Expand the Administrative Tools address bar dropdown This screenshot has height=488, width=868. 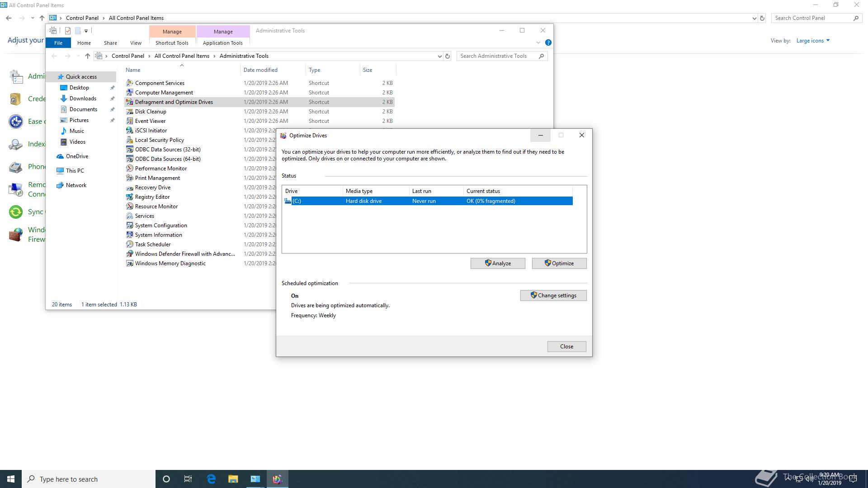(439, 56)
